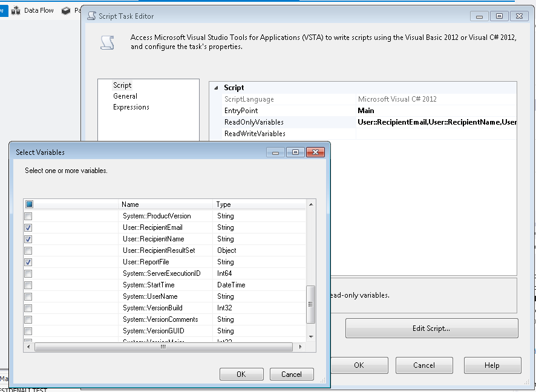Select the EntryPoint property value Main
This screenshot has height=392, width=536.
(366, 111)
